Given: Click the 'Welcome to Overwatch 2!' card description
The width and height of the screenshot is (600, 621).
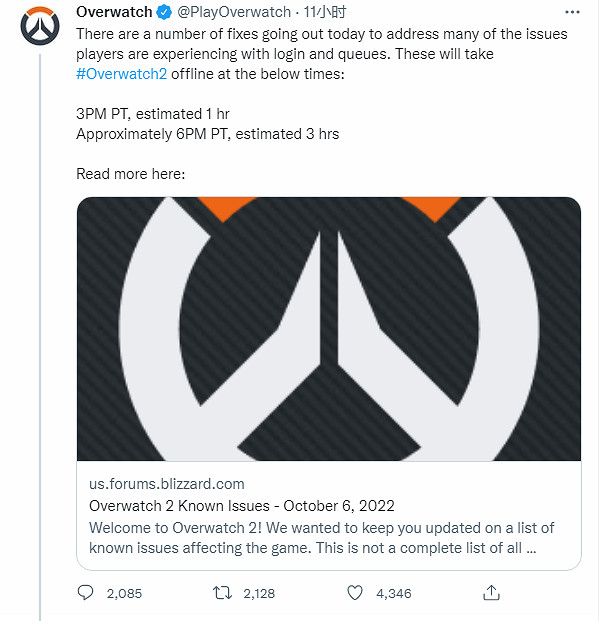Looking at the screenshot, I should click(x=320, y=537).
